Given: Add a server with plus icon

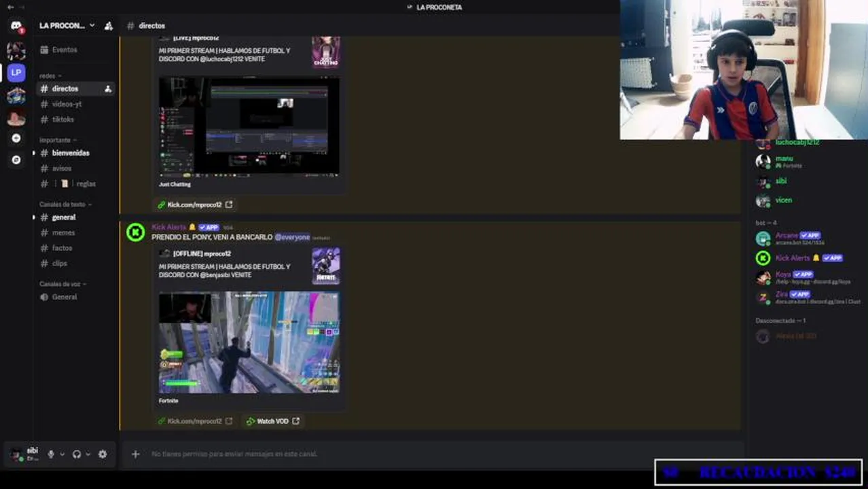Looking at the screenshot, I should tap(16, 138).
